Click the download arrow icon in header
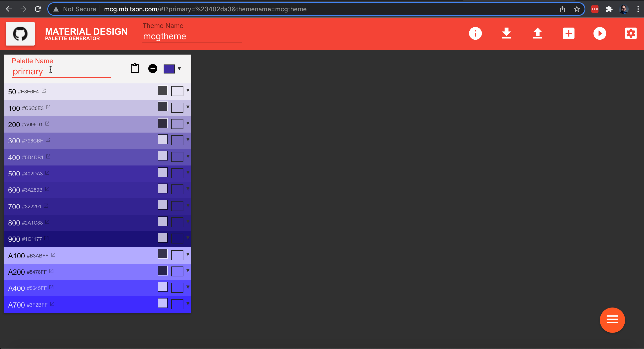The image size is (644, 349). coord(507,34)
